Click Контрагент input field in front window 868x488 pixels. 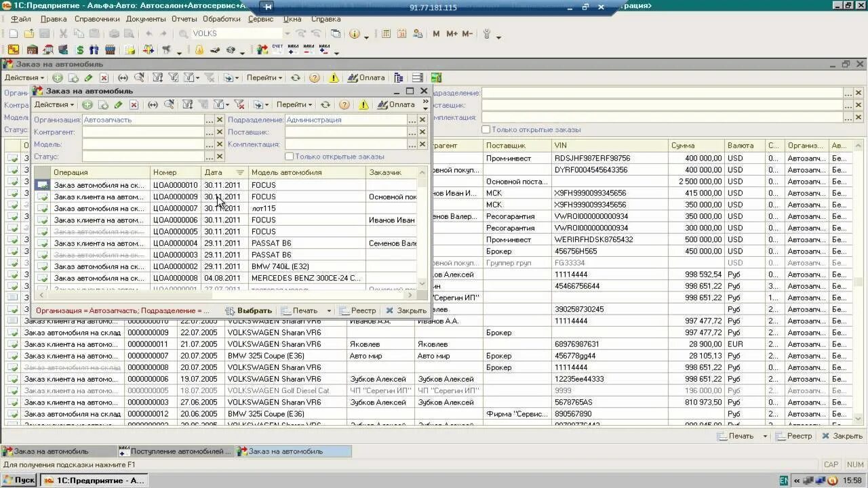click(143, 132)
